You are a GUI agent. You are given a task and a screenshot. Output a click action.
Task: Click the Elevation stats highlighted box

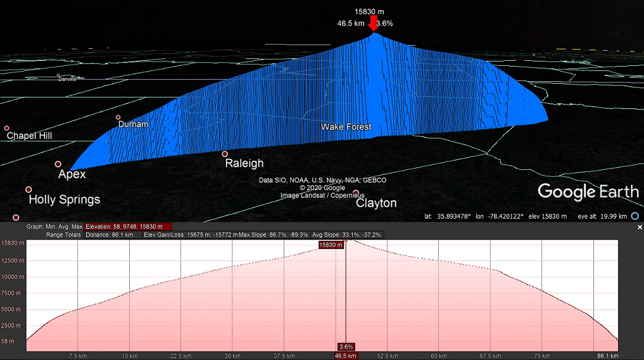[129, 226]
